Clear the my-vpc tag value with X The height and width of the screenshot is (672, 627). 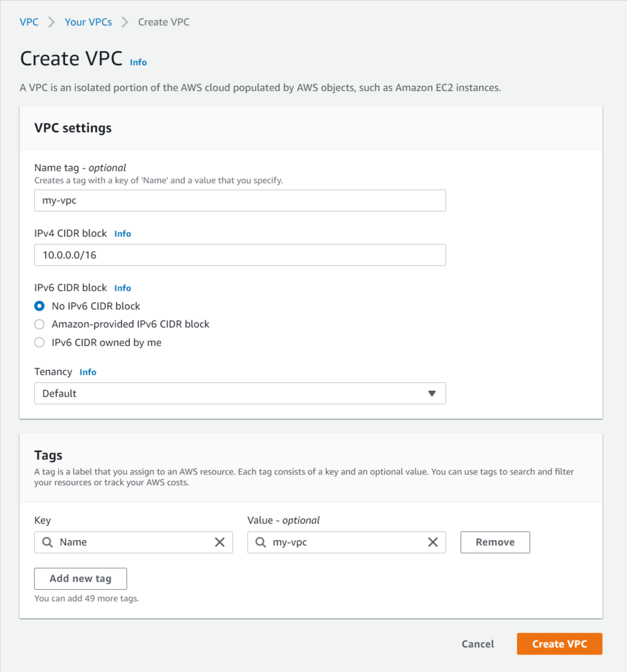(433, 542)
